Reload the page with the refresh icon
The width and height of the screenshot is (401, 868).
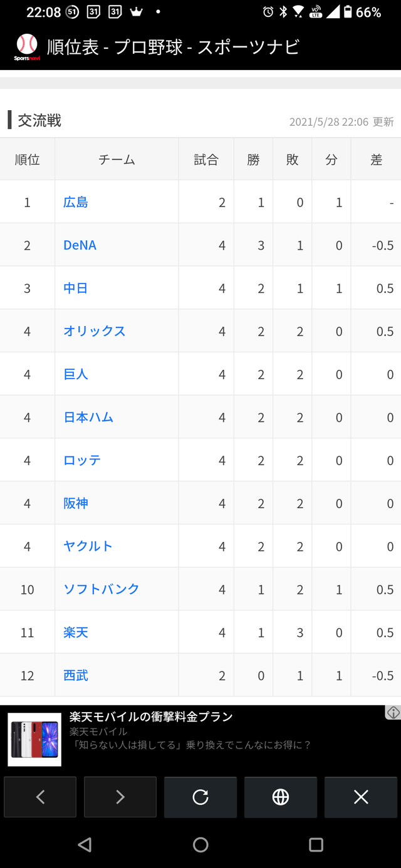click(x=200, y=797)
